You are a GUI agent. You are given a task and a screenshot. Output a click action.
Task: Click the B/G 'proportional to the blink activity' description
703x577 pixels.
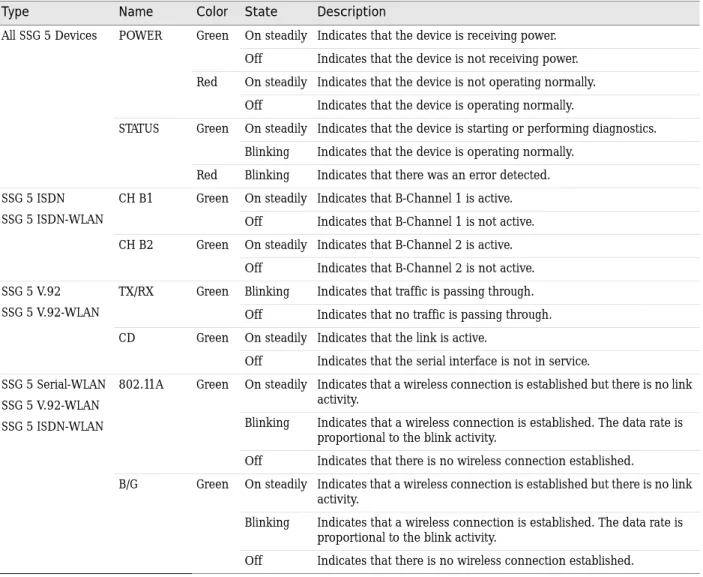tap(500, 530)
